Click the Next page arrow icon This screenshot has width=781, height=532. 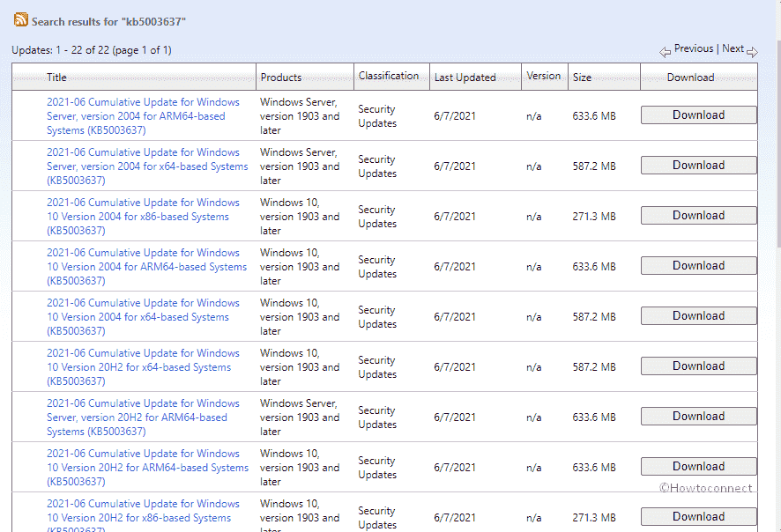(752, 52)
